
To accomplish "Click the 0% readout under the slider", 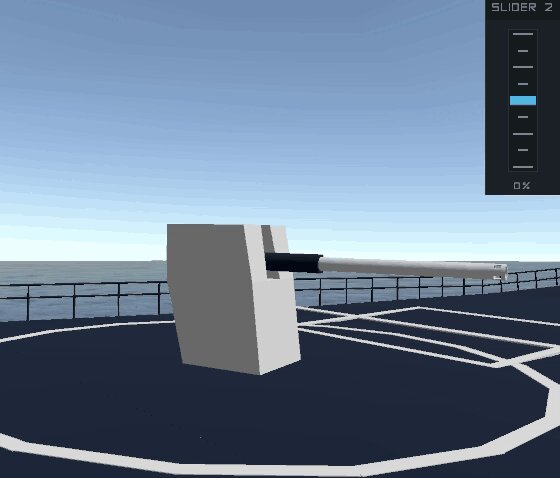I will pos(522,185).
